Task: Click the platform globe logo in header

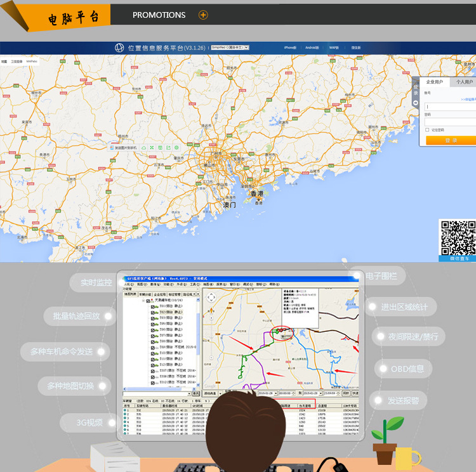Action: click(x=119, y=48)
